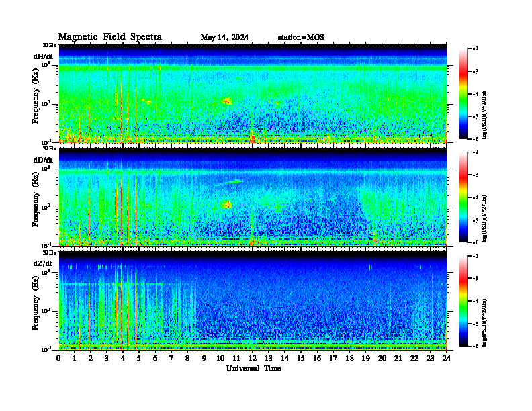532x411 pixels.
Task: Click hour "21" on the time axis
Action: pyautogui.click(x=398, y=359)
